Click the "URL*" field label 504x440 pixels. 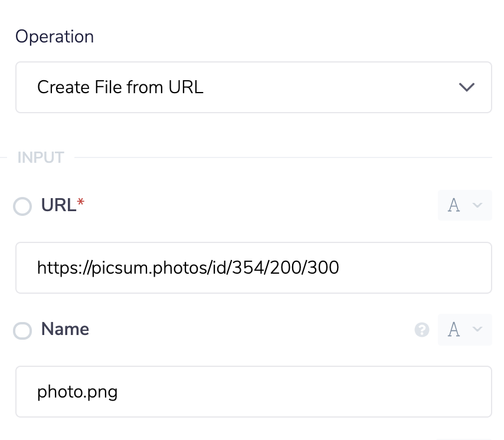60,205
